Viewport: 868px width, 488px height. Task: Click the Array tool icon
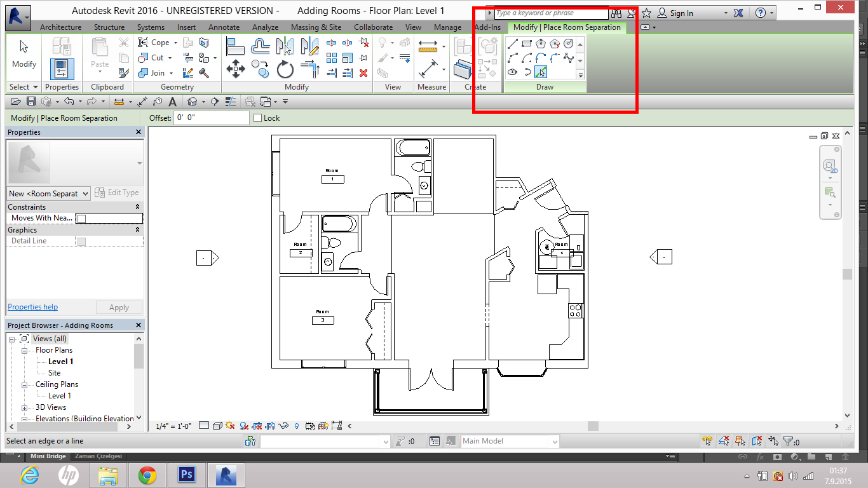point(332,58)
